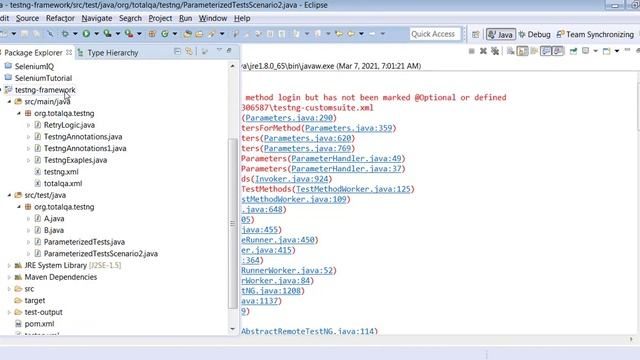This screenshot has width=640, height=360.
Task: Toggle Pin Console
Action: pyautogui.click(x=573, y=51)
